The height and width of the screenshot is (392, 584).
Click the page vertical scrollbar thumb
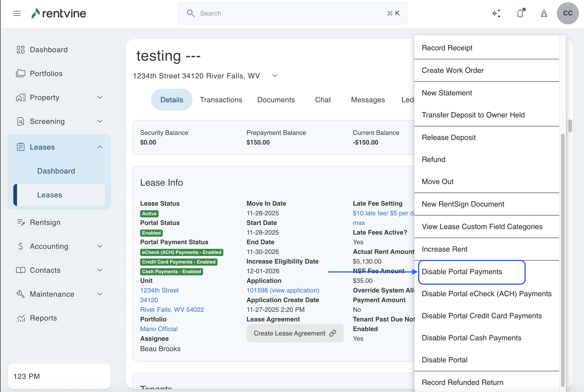(x=570, y=126)
